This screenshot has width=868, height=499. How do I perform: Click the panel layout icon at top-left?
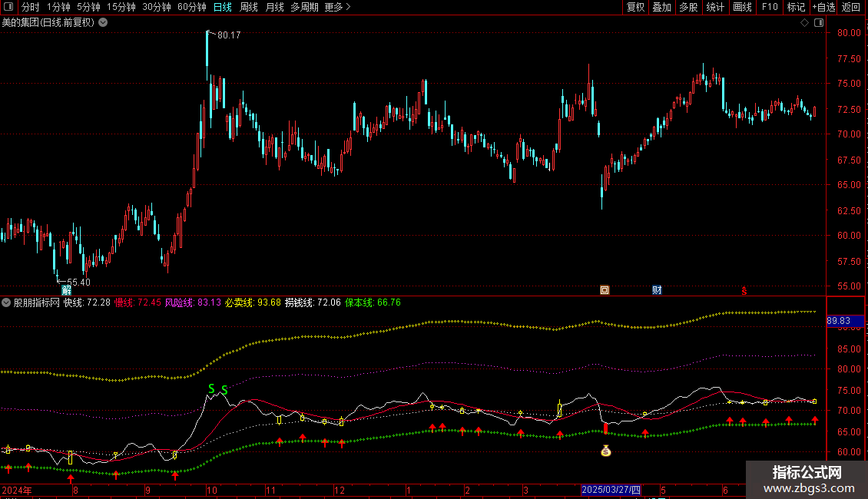point(8,7)
